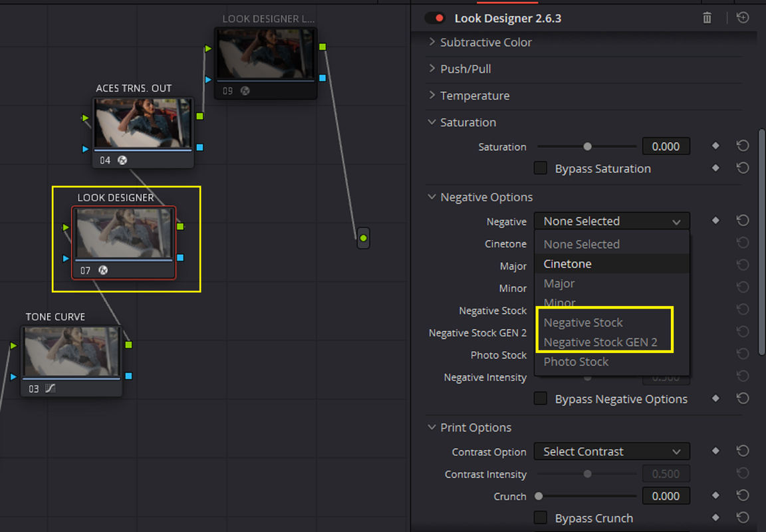The width and height of the screenshot is (766, 532).
Task: Add keyframe for Saturation parameter
Action: click(715, 146)
